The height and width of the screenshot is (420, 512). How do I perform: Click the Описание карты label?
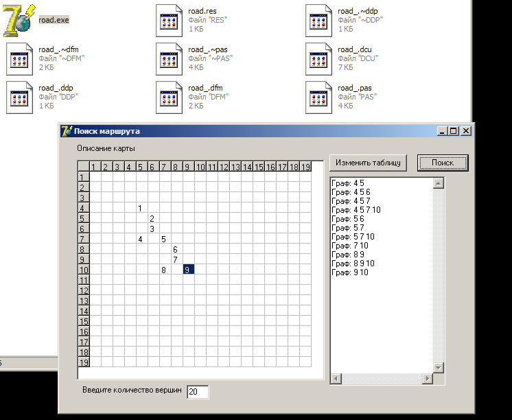(106, 148)
